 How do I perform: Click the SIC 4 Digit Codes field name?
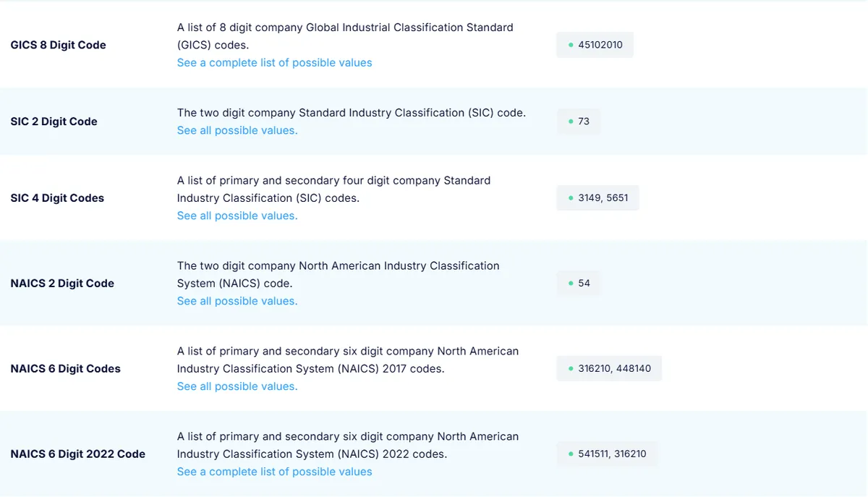point(57,198)
